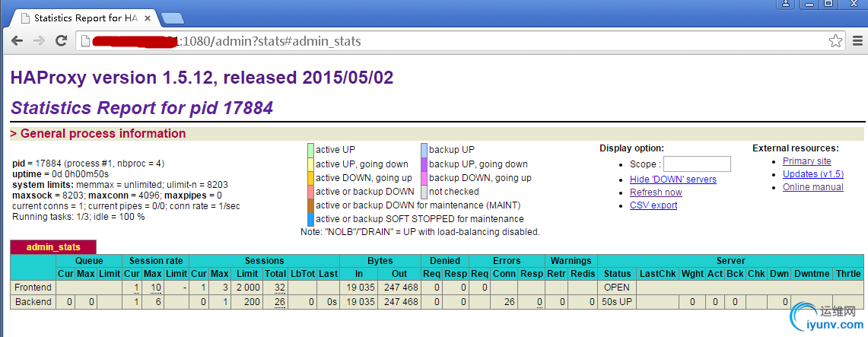Viewport: 868px width, 337px height.
Task: Click the page icon in address bar
Action: click(84, 41)
